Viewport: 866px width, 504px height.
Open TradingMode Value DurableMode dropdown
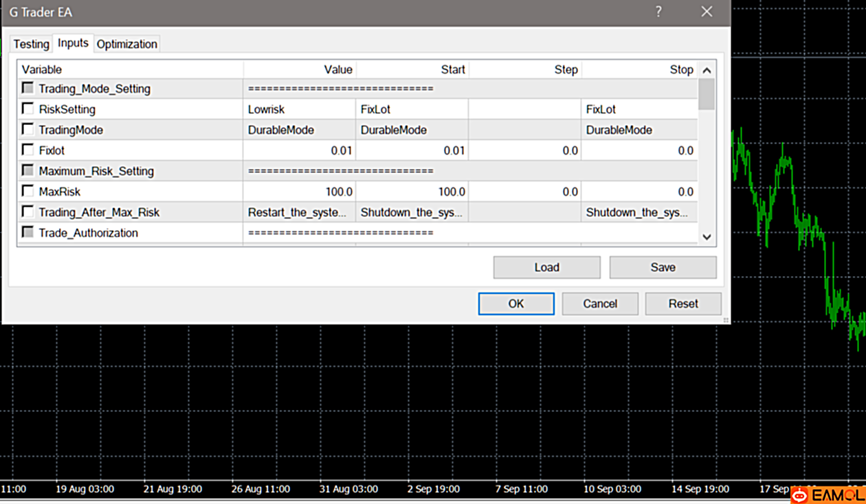click(x=300, y=130)
